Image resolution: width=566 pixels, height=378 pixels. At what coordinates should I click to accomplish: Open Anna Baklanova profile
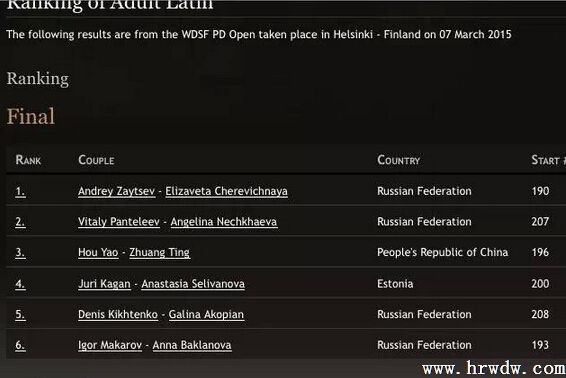pyautogui.click(x=192, y=345)
